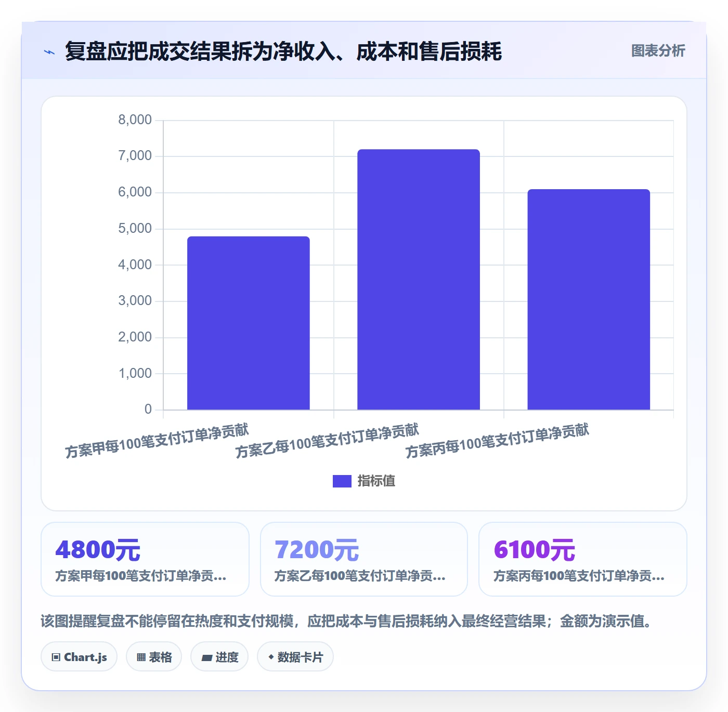Select the 6100元 data card

coord(583,559)
